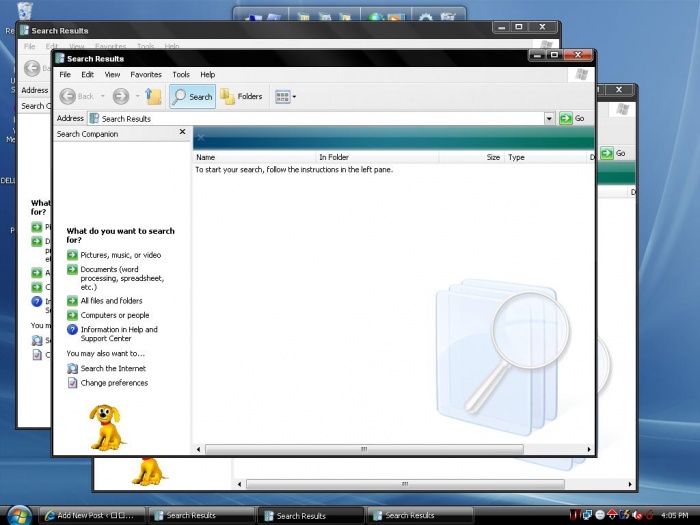Click the small x on the teal results banner
Image resolution: width=700 pixels, height=525 pixels.
(201, 138)
